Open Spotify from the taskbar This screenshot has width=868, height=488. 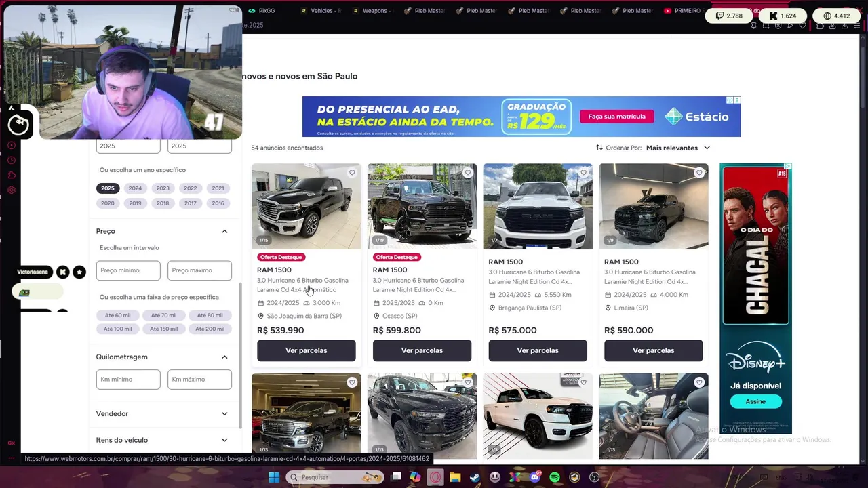(555, 477)
